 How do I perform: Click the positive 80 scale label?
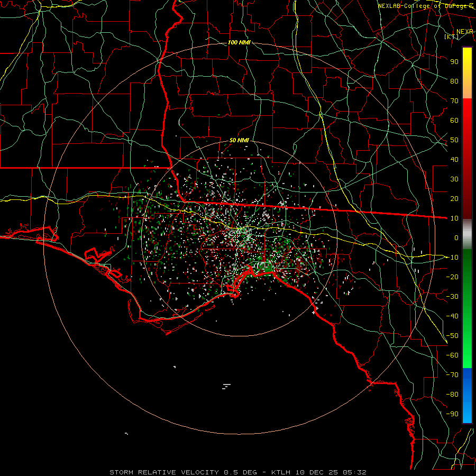tap(454, 81)
